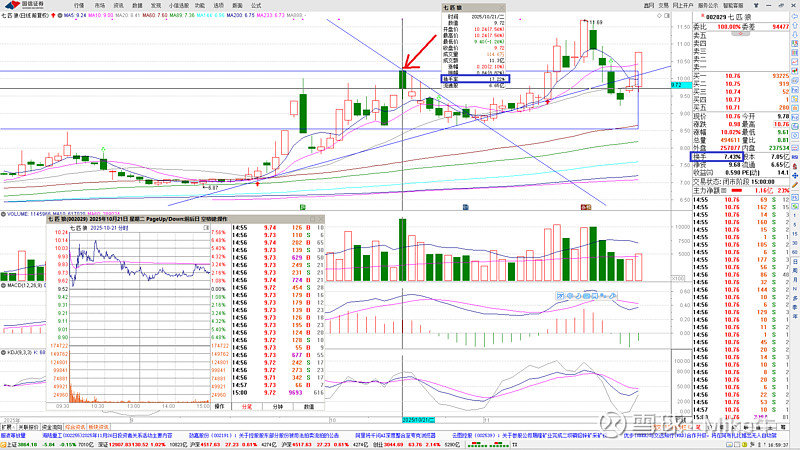Open the 资讯 menu
800x450 pixels.
(118, 5)
